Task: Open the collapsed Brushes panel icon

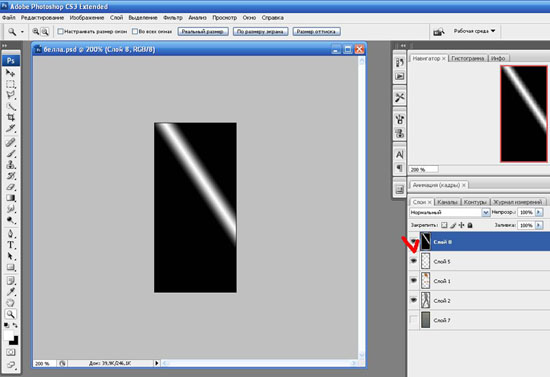Action: click(400, 119)
